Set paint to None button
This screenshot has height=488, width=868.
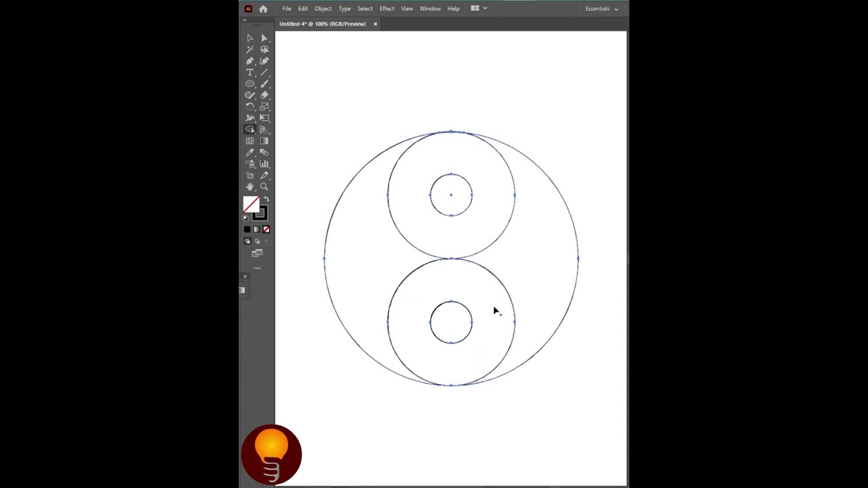266,230
